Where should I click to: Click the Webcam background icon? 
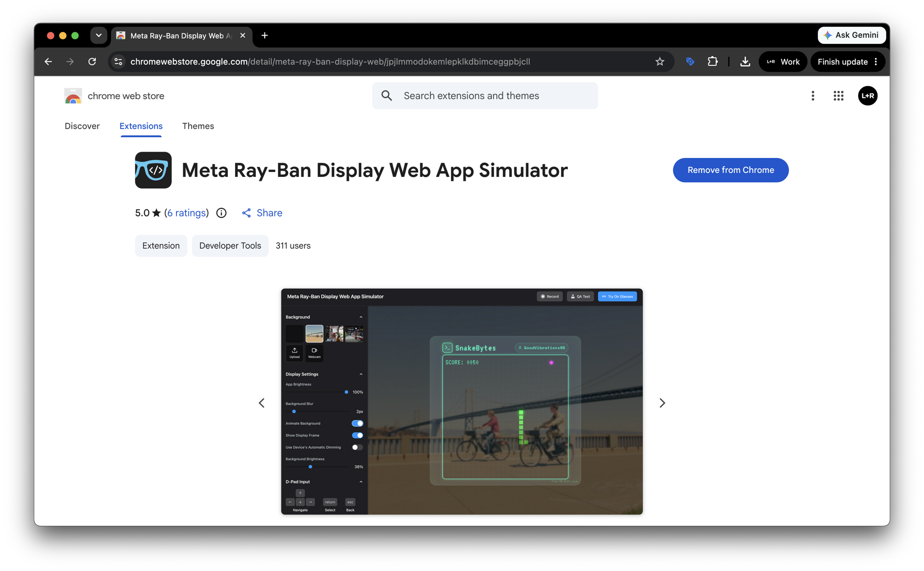(314, 353)
